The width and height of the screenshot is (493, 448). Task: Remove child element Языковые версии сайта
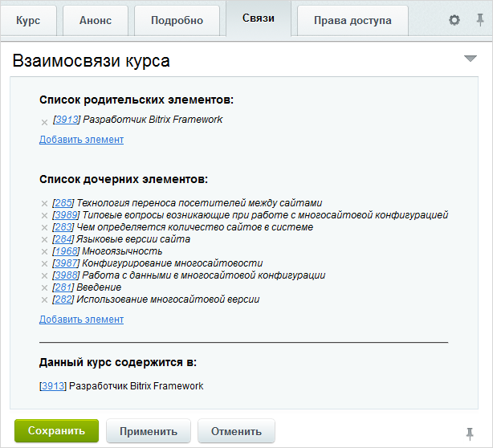(44, 239)
